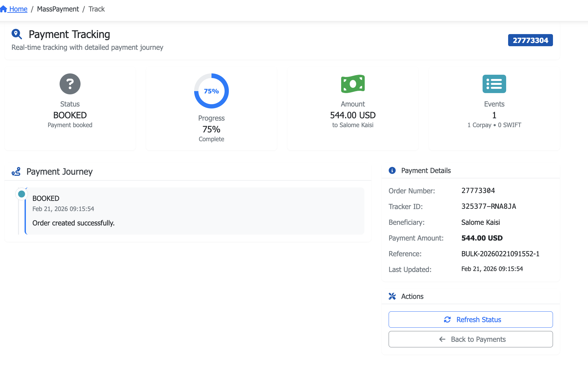Click the blue 27773304 order badge

[530, 40]
